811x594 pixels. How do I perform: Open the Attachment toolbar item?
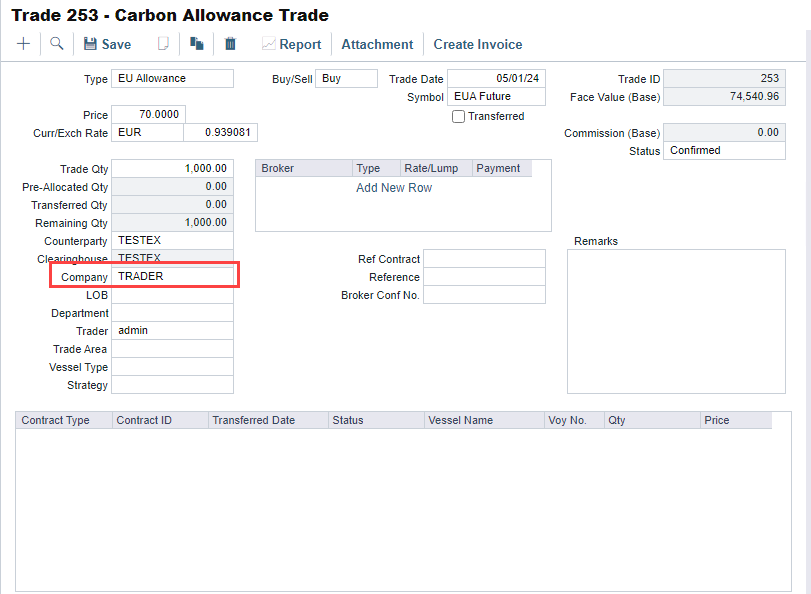pyautogui.click(x=377, y=44)
